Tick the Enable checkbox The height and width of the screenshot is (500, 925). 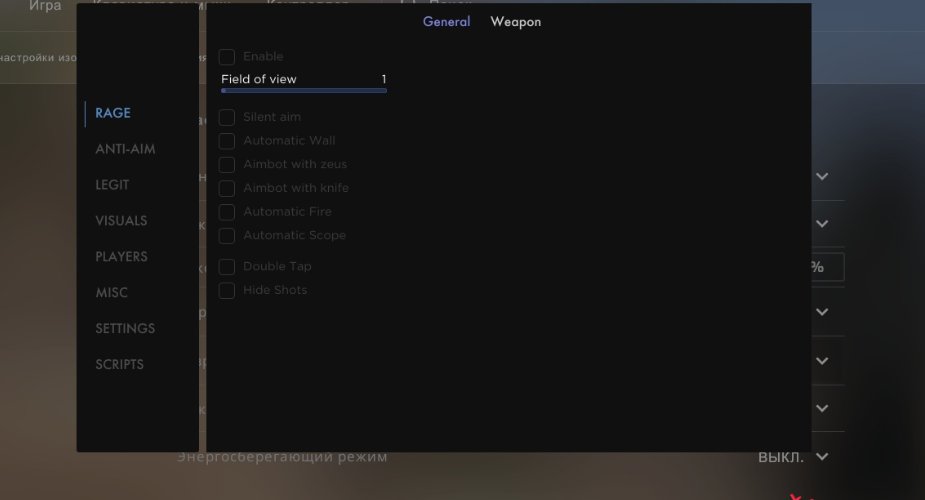pyautogui.click(x=227, y=57)
